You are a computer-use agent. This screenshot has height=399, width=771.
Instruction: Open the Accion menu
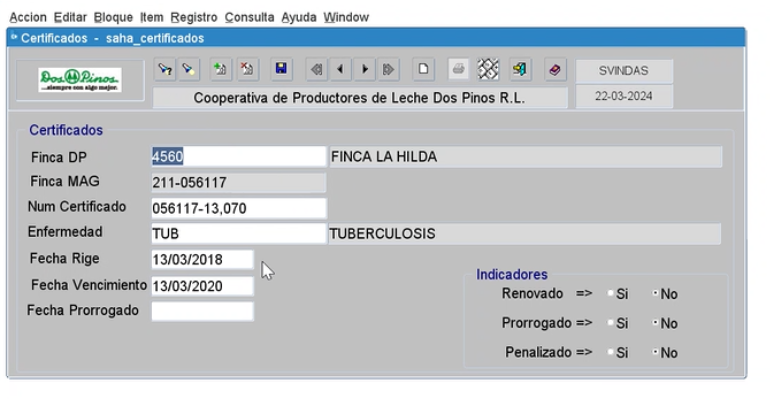(28, 17)
